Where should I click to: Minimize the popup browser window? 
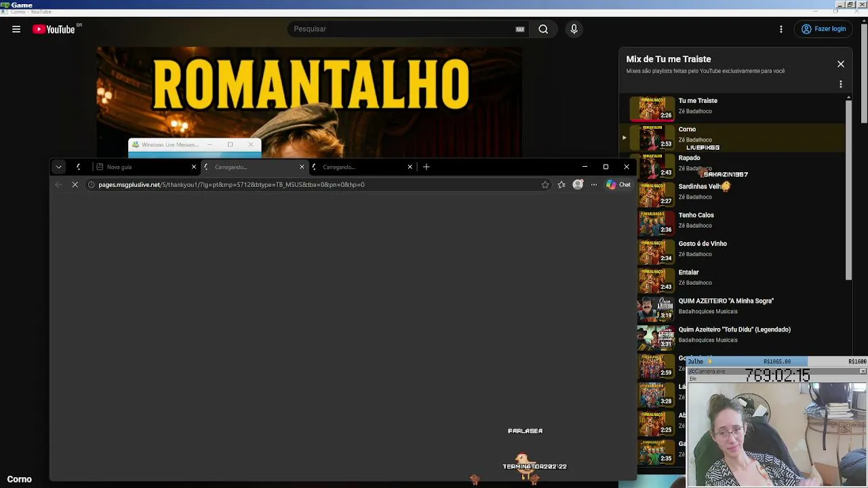point(585,167)
